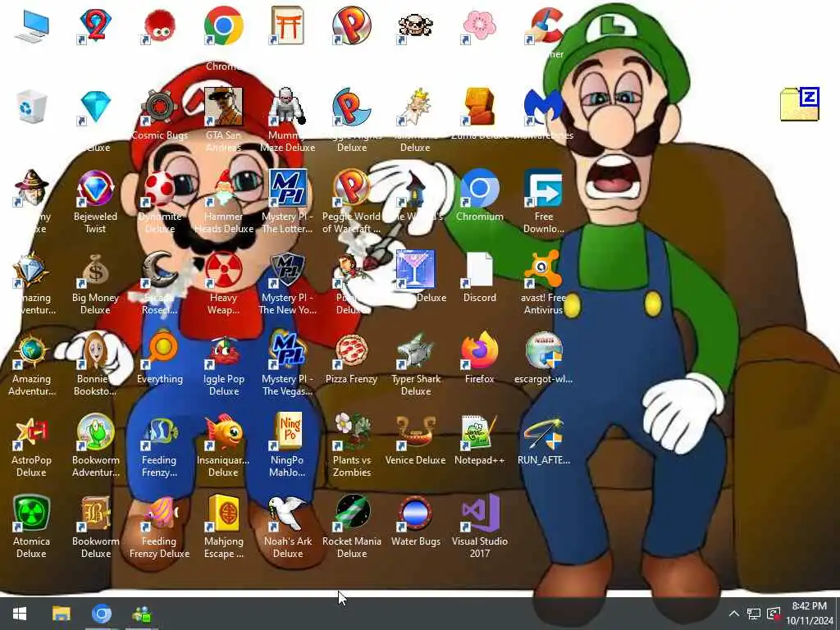Viewport: 840px width, 630px height.
Task: Show hidden system tray icons
Action: click(x=734, y=614)
